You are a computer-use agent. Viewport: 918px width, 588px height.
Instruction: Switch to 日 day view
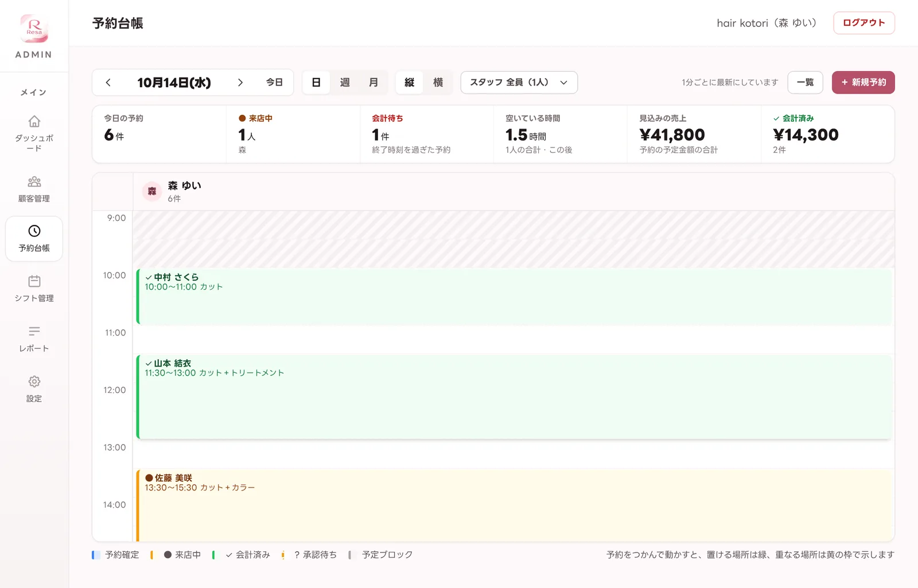316,83
